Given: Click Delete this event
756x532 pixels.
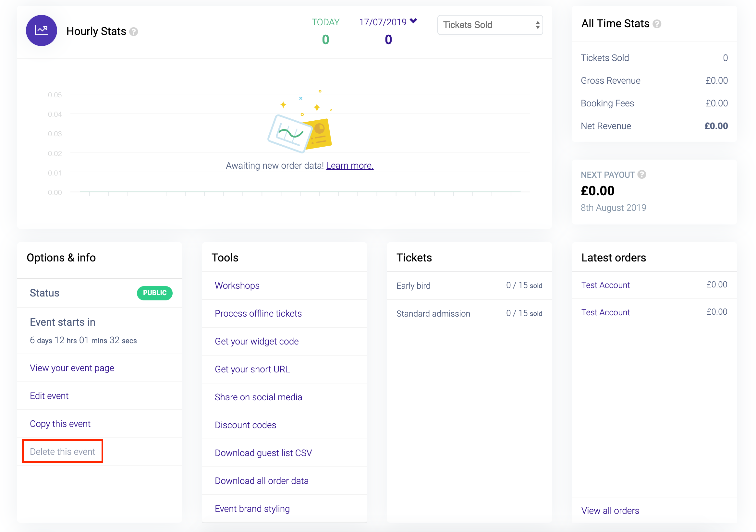Looking at the screenshot, I should pos(63,452).
